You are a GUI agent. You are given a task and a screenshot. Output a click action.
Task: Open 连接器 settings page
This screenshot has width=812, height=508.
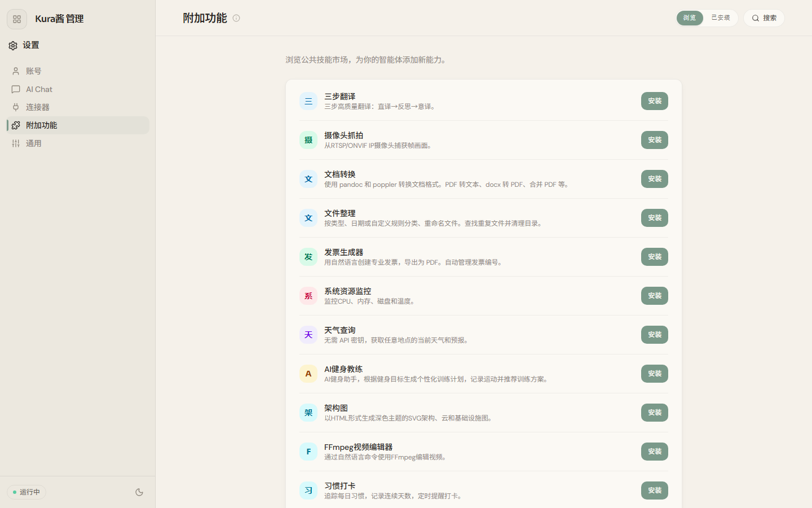coord(78,107)
